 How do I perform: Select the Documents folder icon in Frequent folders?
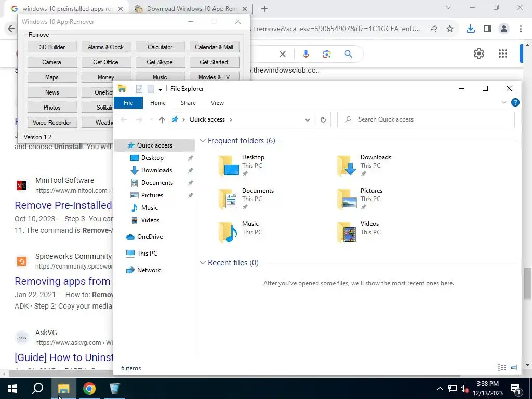229,199
